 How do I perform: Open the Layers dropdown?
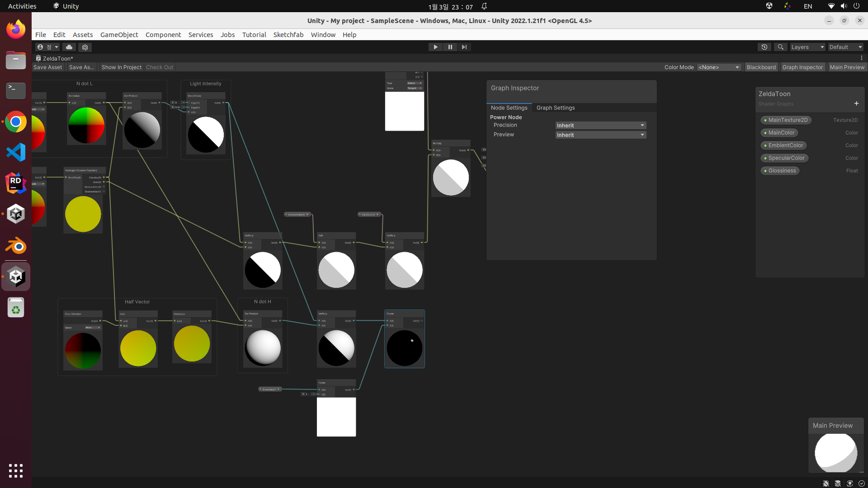(807, 47)
